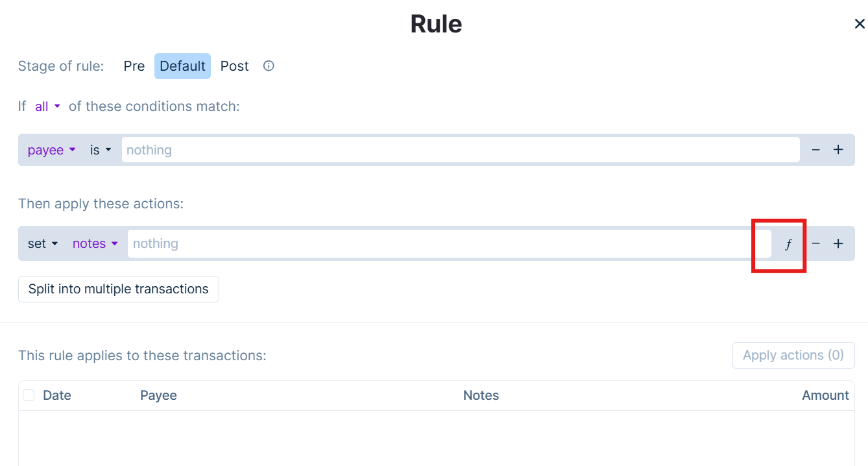Image resolution: width=868 pixels, height=466 pixels.
Task: Add a new condition with the plus icon
Action: [838, 149]
